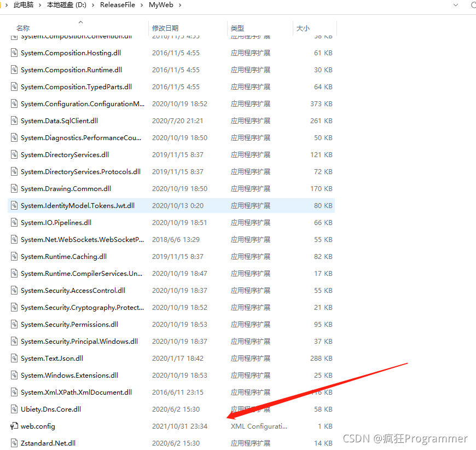The height and width of the screenshot is (450, 476).
Task: Expand chevron between ReleaseFile and MyWeb
Action: pos(142,5)
